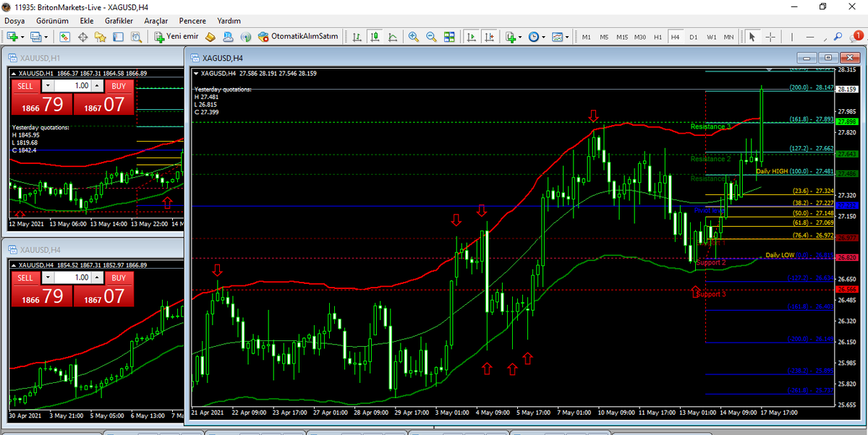Open the Pencere menu
The width and height of the screenshot is (868, 435).
point(192,21)
